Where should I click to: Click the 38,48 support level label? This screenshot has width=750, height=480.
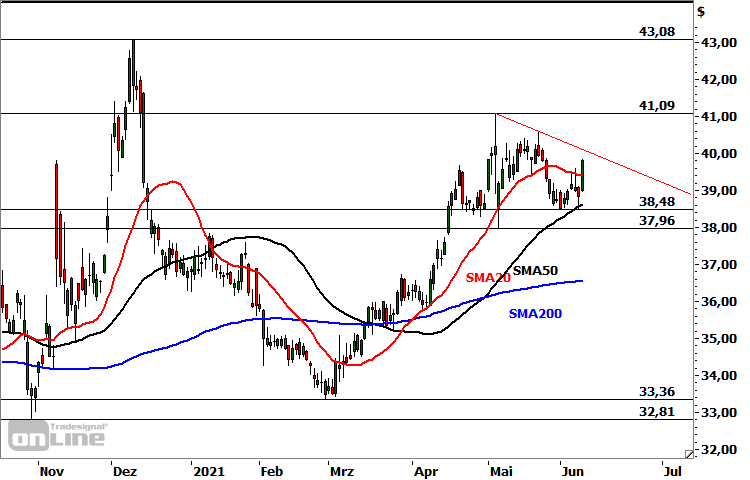656,201
